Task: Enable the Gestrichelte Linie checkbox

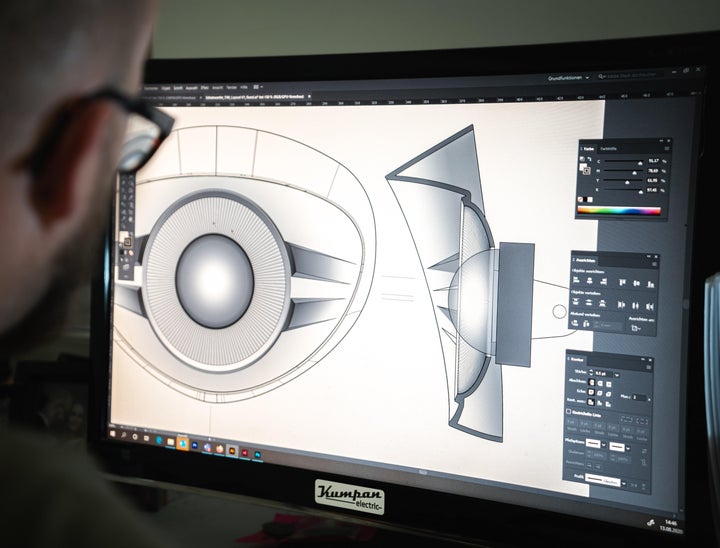Action: click(570, 411)
